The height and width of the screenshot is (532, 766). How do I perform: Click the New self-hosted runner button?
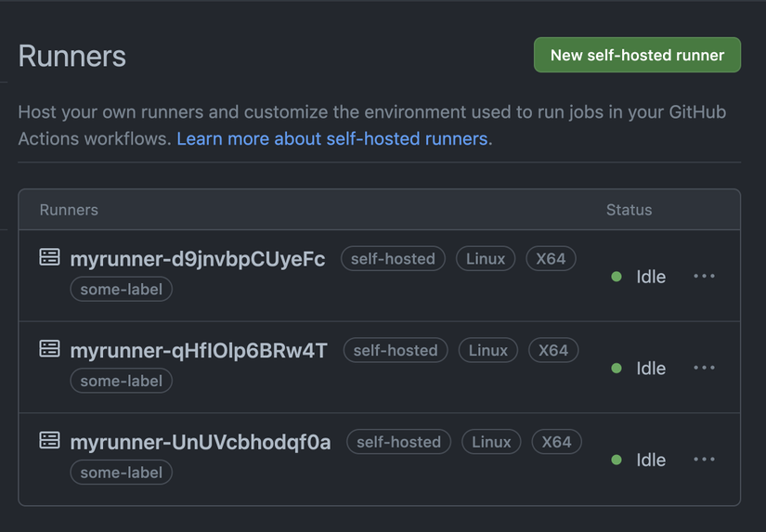tap(637, 55)
